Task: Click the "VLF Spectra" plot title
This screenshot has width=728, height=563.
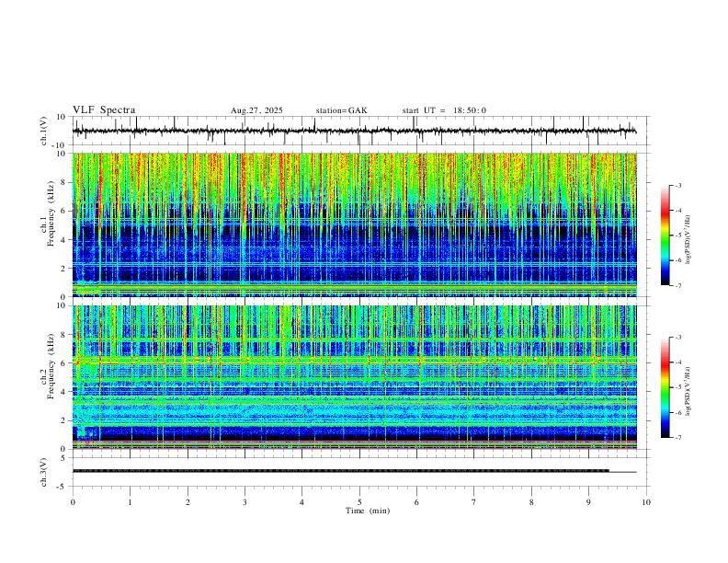Action: click(104, 110)
